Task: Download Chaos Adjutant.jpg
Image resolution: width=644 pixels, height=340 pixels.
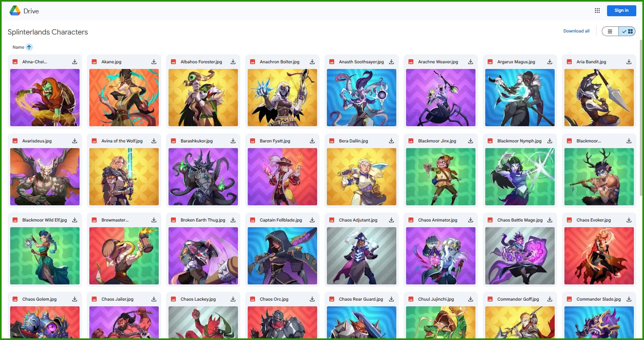Action: 391,220
